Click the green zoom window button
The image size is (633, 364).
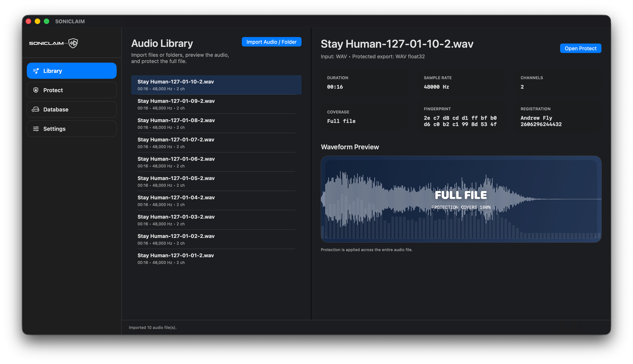tap(47, 21)
